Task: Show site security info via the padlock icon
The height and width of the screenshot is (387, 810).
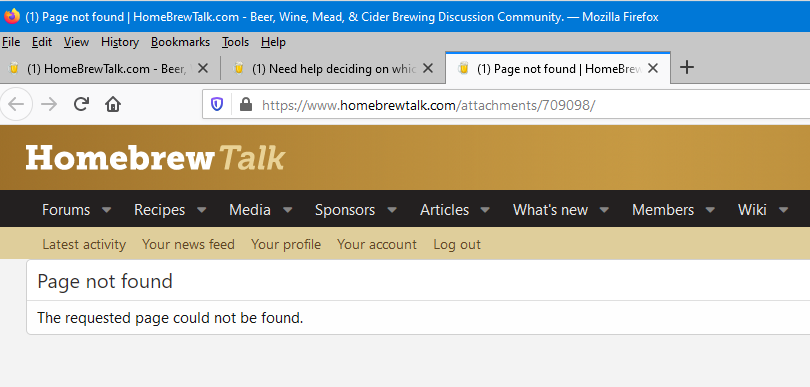Action: tap(246, 105)
